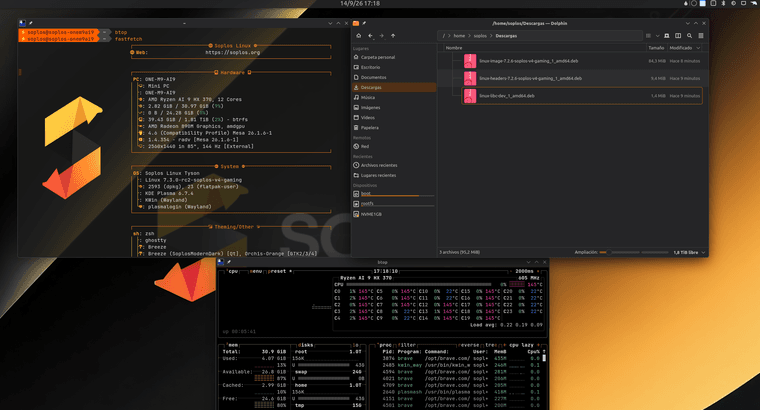Open Bluetooth icon in system tray
The width and height of the screenshot is (760, 410).
point(723,3)
